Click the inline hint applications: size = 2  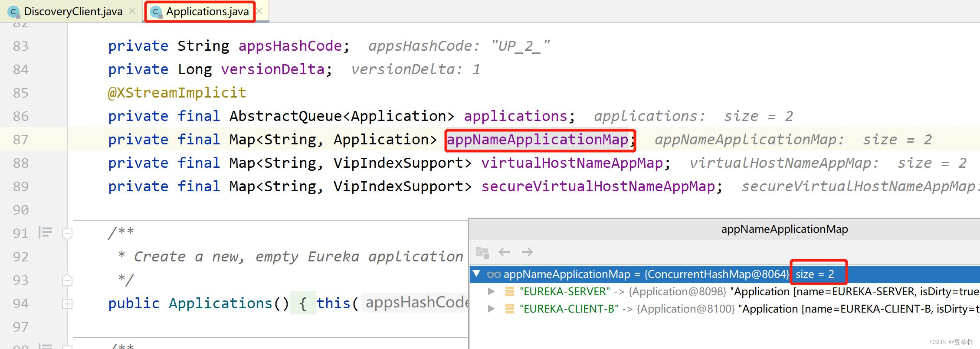click(x=693, y=116)
